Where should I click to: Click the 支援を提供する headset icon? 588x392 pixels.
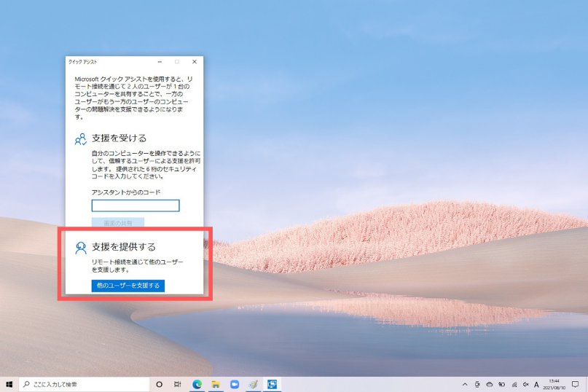click(x=81, y=248)
